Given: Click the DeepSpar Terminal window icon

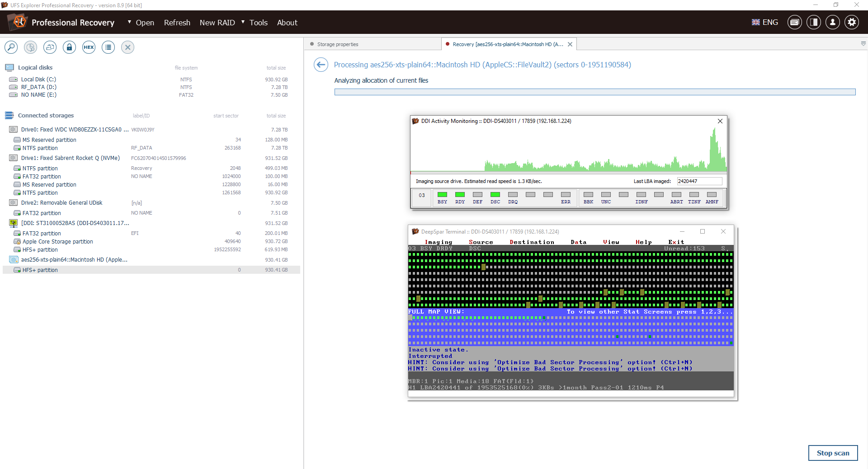Looking at the screenshot, I should (415, 231).
